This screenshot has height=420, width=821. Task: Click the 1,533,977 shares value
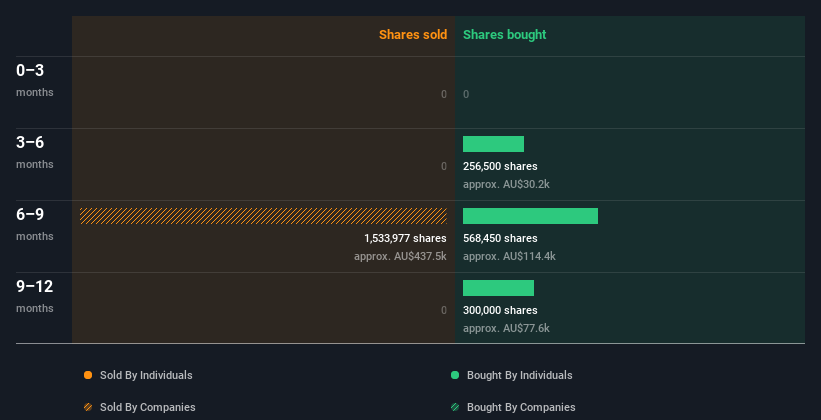pos(405,238)
